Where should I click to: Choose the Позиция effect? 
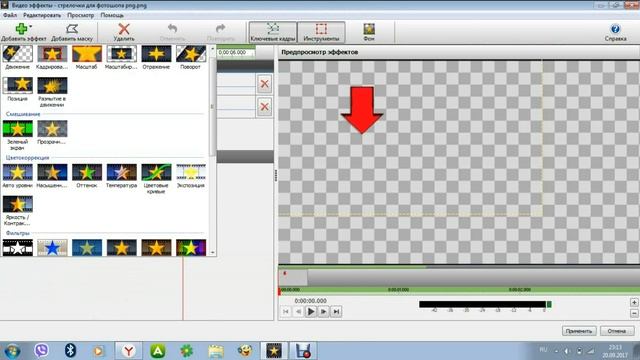(18, 89)
